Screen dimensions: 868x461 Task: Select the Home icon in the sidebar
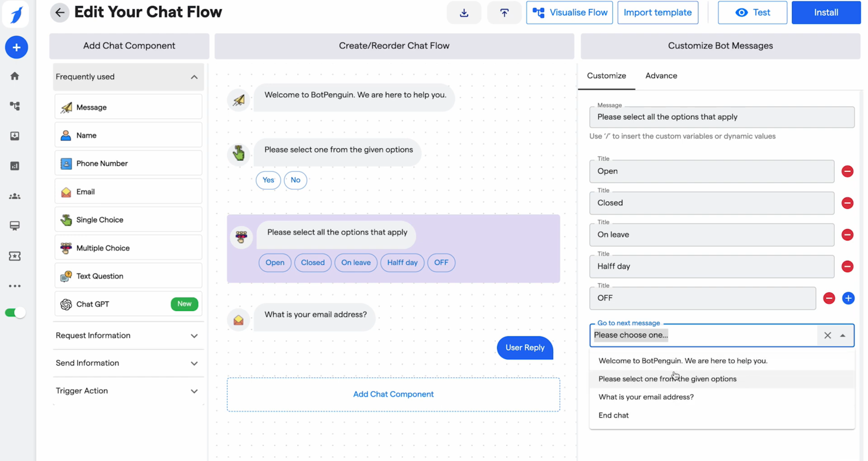[x=16, y=76]
